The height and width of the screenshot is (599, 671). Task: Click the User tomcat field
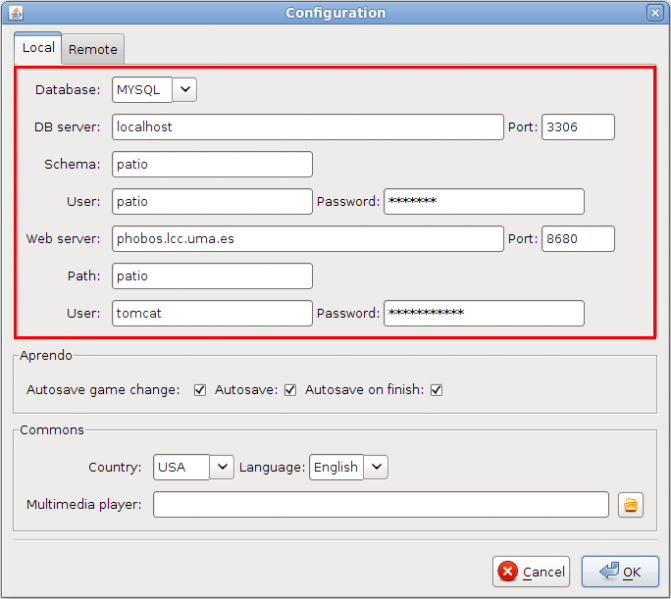pyautogui.click(x=212, y=313)
